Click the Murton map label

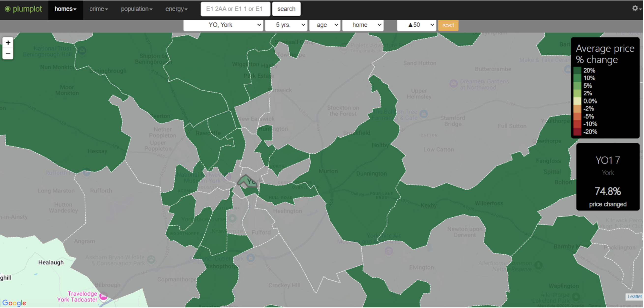[x=328, y=171]
